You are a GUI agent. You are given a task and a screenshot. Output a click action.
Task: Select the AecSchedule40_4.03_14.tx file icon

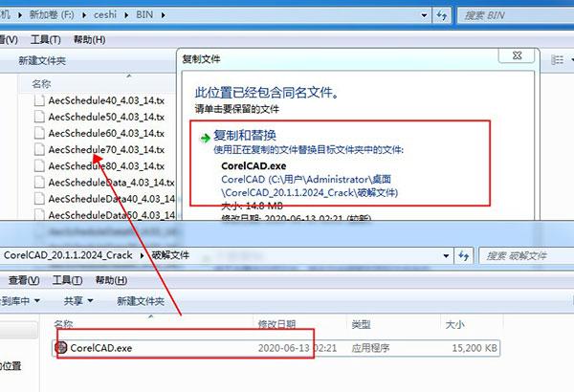pos(39,100)
